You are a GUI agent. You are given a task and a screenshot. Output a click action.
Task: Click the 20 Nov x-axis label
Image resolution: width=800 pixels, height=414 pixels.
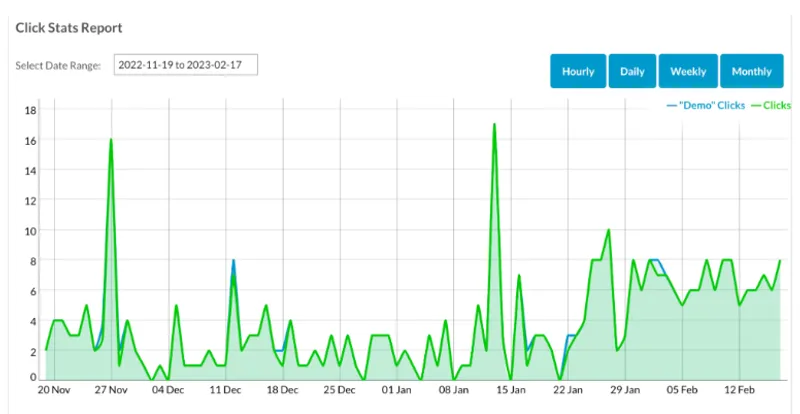click(54, 390)
